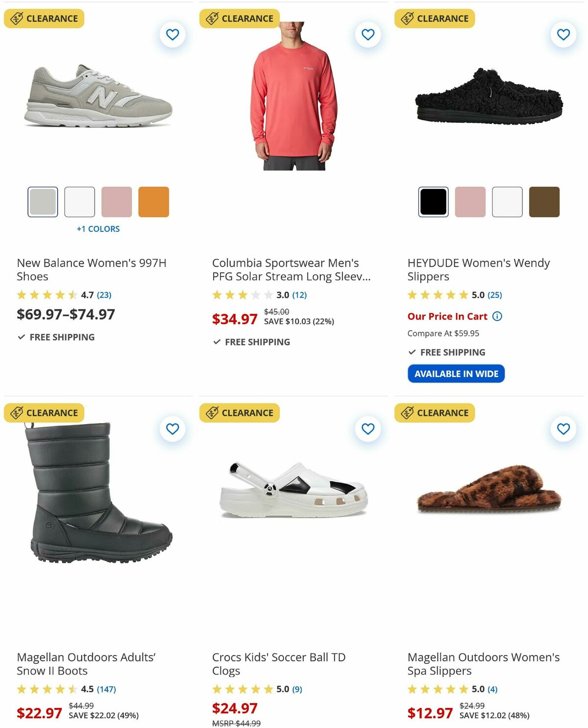Screen dimensions: 588x728
Task: Favorite the Crocs Kids' Soccer Ball Clogs
Action: (368, 428)
